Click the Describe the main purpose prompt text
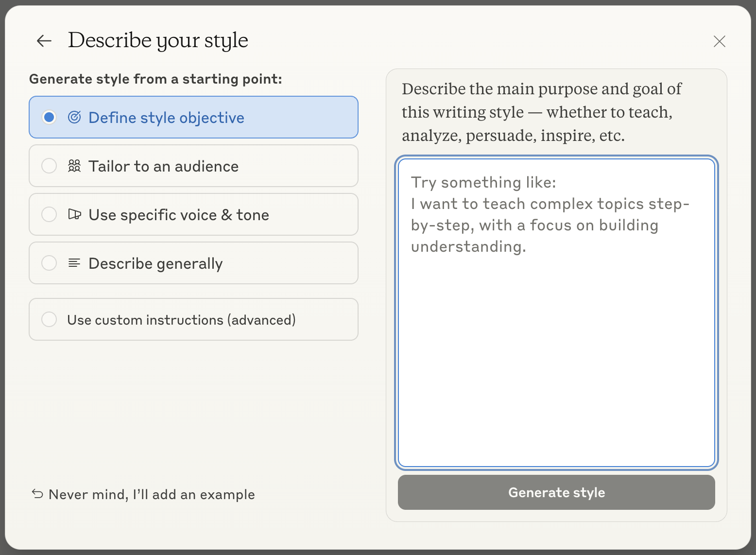This screenshot has width=756, height=555. [542, 112]
